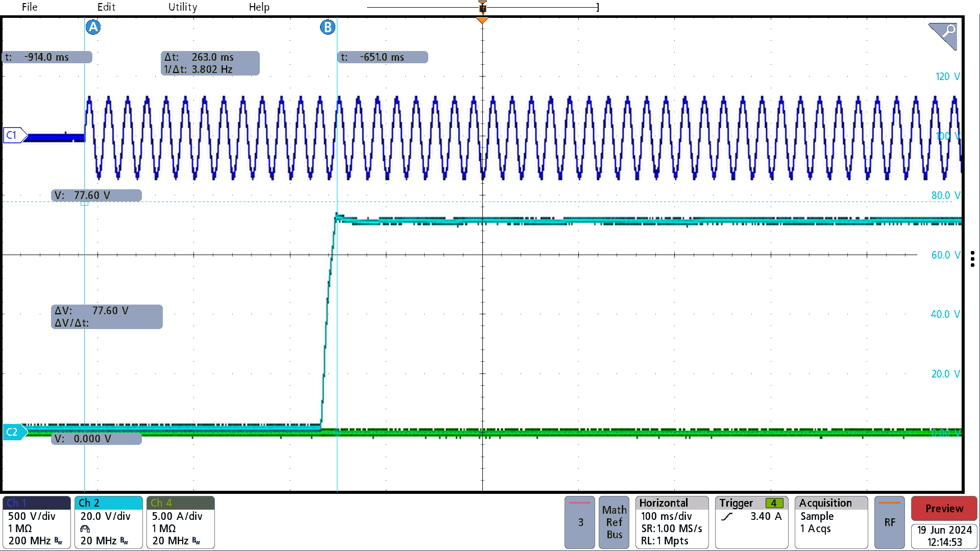Click the trigger position marker at top
This screenshot has width=980, height=551.
point(482,7)
